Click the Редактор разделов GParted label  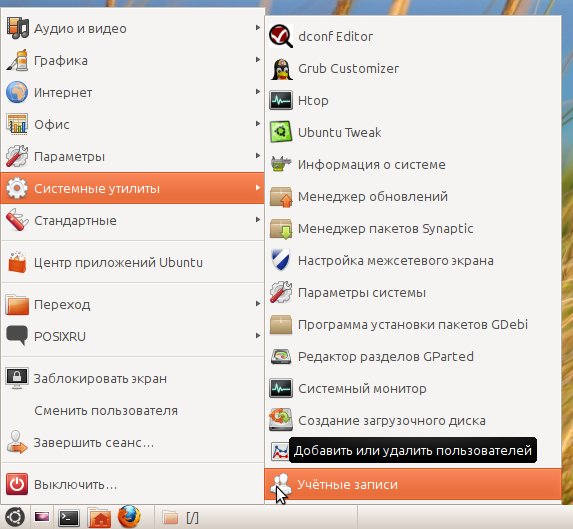(x=386, y=357)
